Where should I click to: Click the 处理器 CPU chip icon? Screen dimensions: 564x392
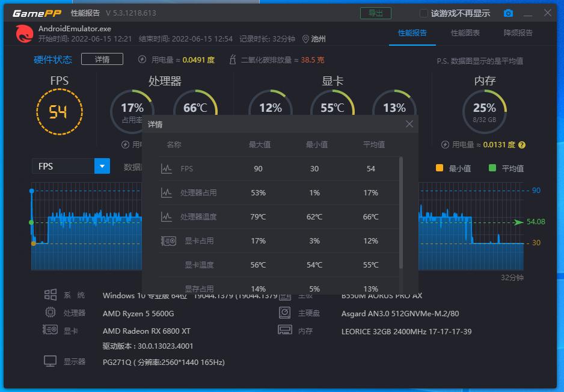pyautogui.click(x=51, y=312)
